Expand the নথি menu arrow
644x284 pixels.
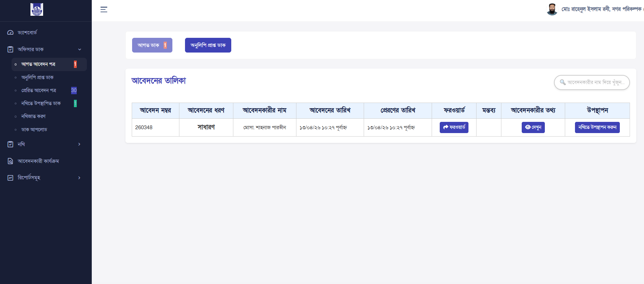tap(80, 144)
